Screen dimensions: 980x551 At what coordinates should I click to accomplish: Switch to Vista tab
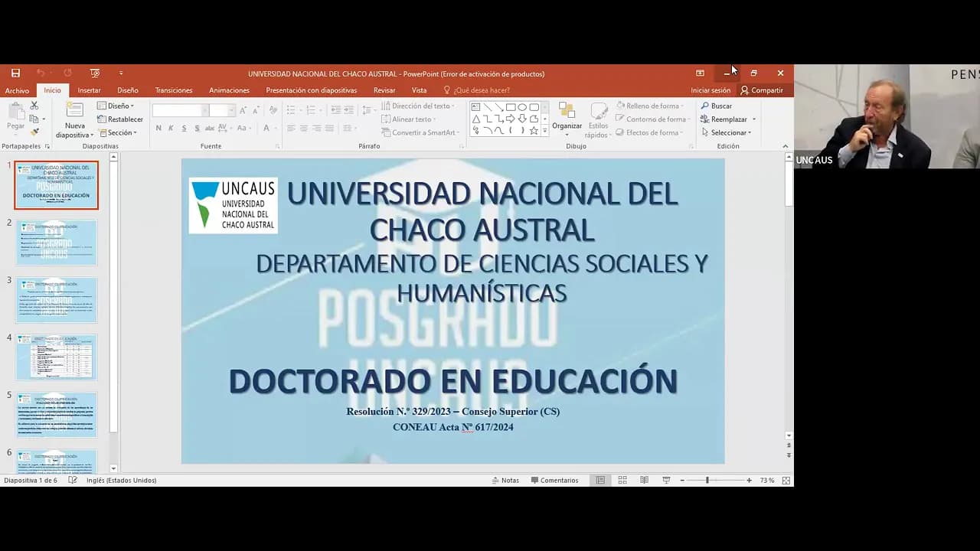[419, 90]
